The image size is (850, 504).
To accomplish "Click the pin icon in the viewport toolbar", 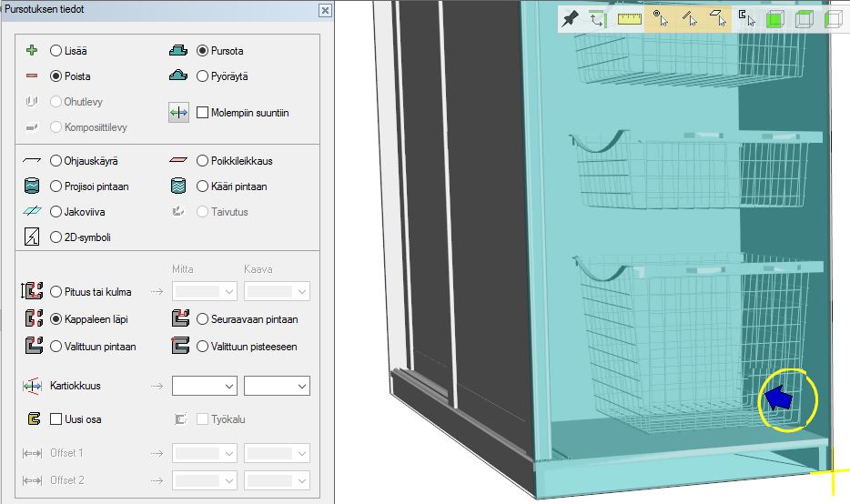I will (570, 19).
